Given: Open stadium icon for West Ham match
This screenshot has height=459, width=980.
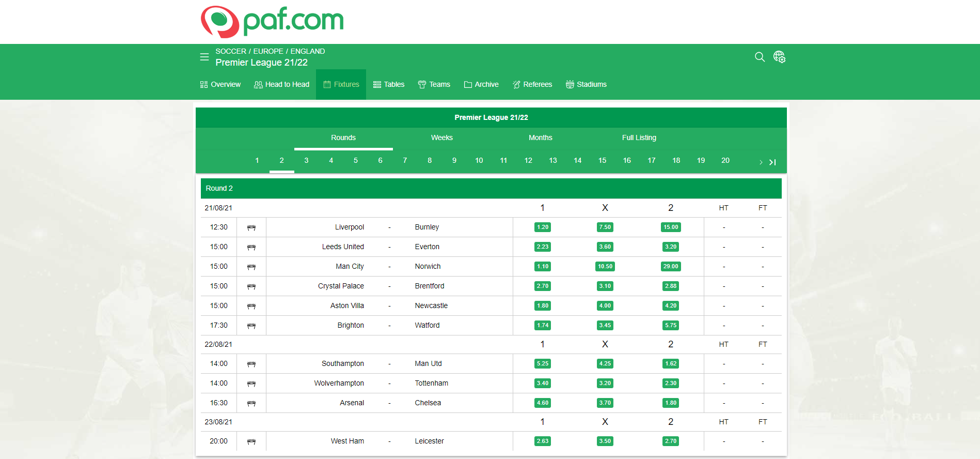Looking at the screenshot, I should pyautogui.click(x=251, y=441).
